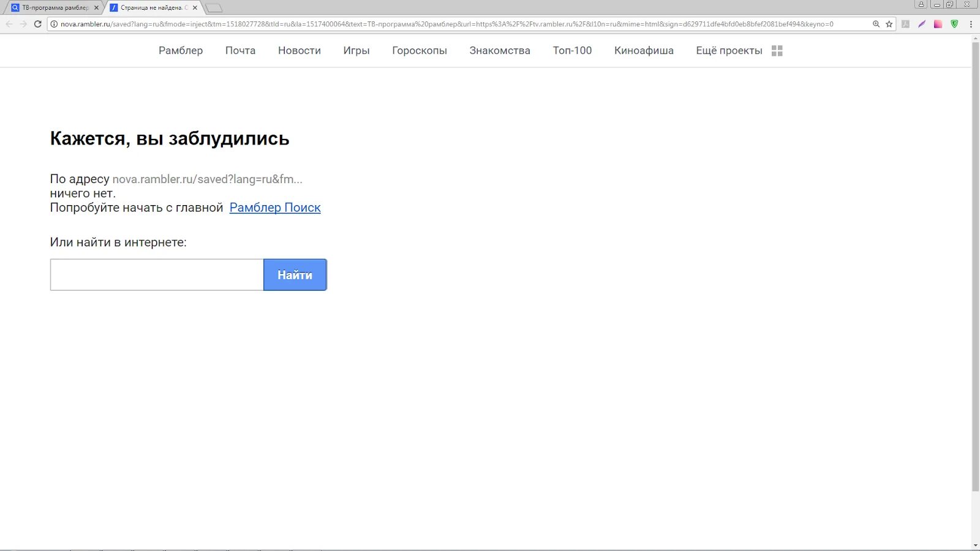Go to Знакомства in the navigation bar
Screen dimensions: 980x551
(x=500, y=51)
